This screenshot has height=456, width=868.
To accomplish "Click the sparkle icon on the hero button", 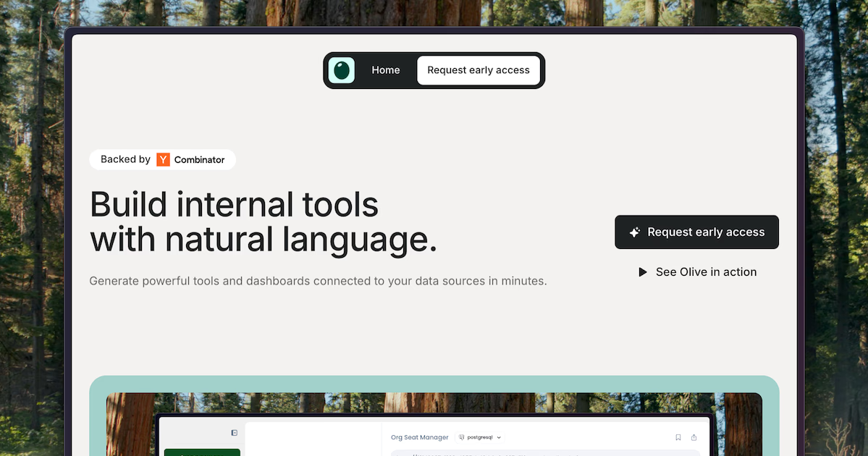I will click(634, 232).
